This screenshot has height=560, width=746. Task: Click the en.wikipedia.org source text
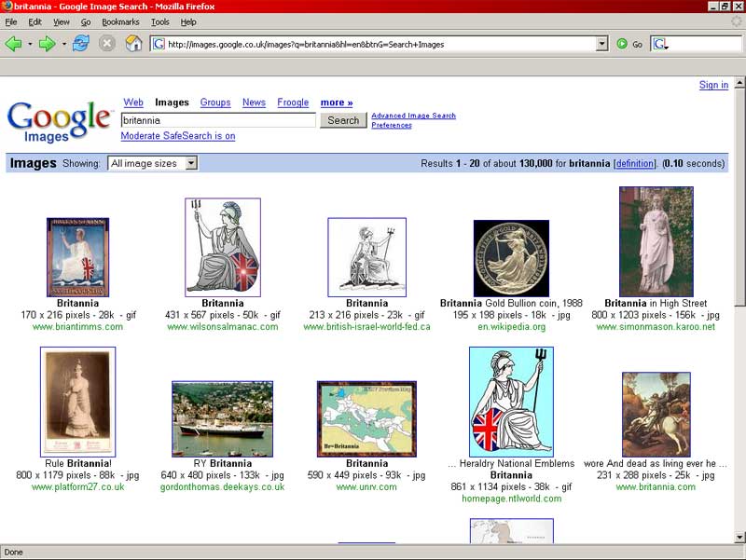[511, 326]
